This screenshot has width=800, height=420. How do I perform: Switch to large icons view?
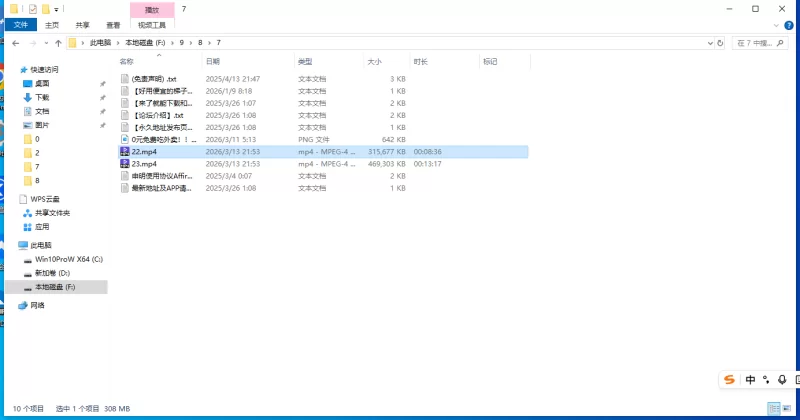786,408
